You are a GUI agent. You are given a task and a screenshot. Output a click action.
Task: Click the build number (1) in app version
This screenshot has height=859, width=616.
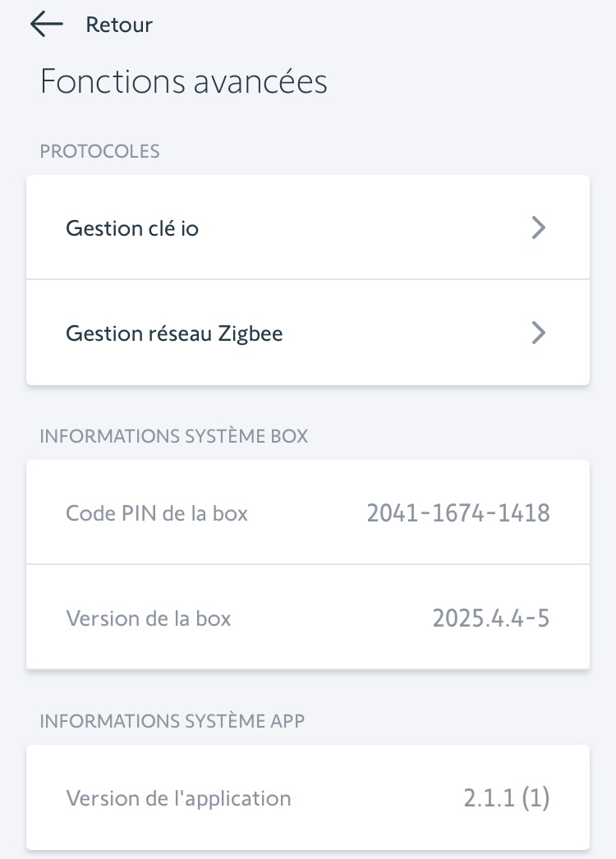coord(535,797)
